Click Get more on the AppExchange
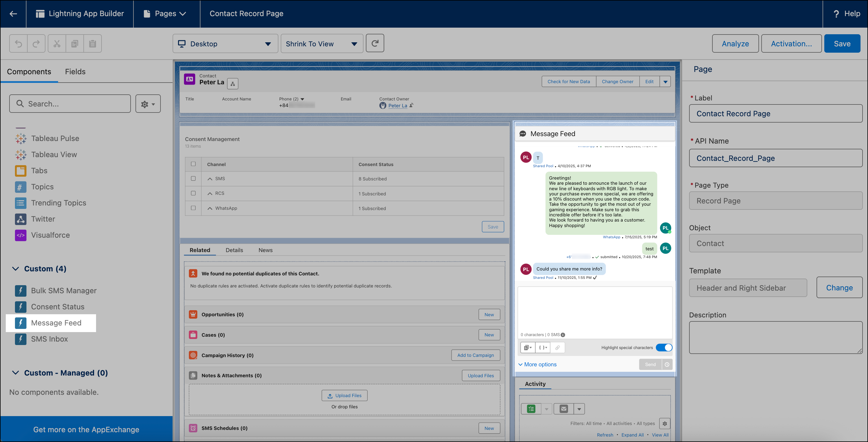 tap(86, 430)
